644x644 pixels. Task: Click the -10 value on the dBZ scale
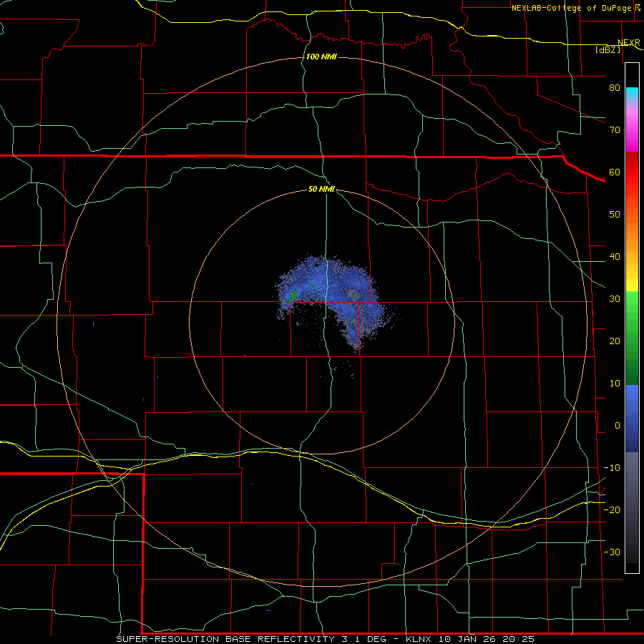tap(612, 468)
